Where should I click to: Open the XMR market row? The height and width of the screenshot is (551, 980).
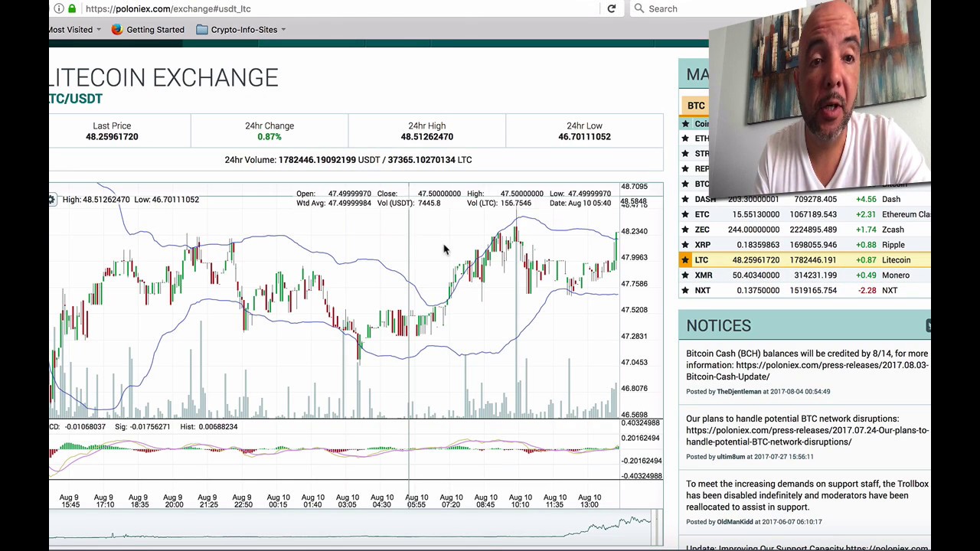pyautogui.click(x=804, y=275)
